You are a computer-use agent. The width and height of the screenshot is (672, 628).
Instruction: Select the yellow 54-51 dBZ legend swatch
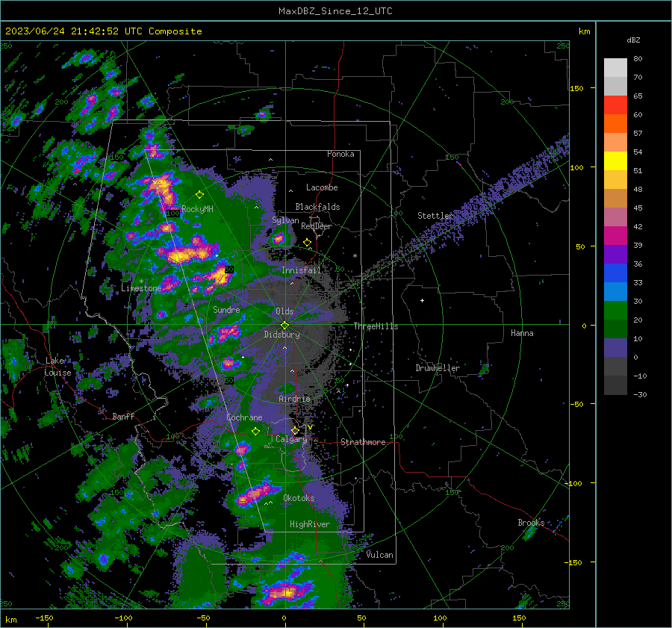pos(615,161)
